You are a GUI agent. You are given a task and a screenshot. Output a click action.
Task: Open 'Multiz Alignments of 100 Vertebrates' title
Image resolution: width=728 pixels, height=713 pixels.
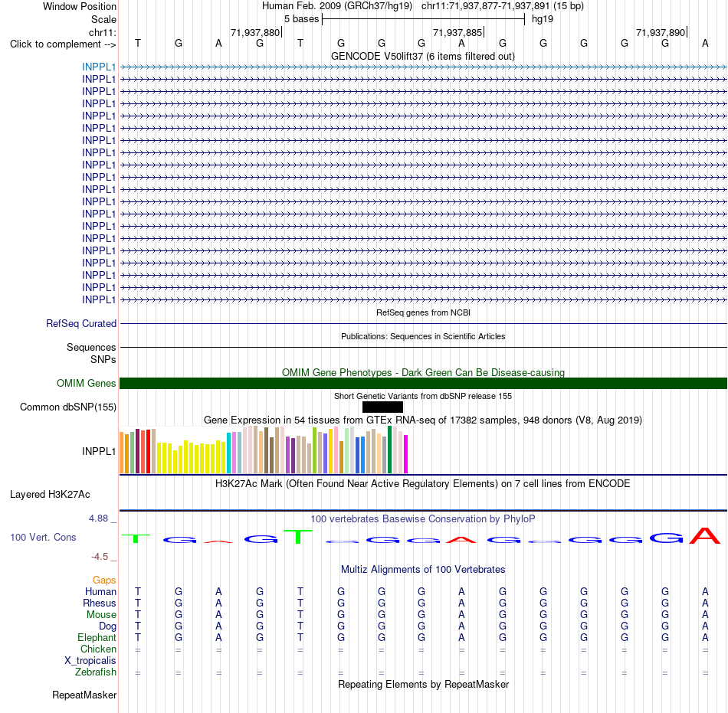point(423,570)
